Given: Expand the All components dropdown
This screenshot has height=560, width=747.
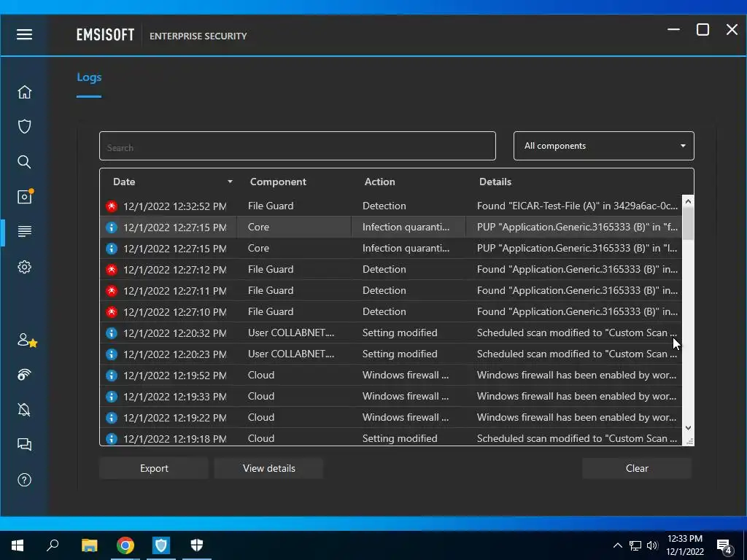Looking at the screenshot, I should (603, 146).
